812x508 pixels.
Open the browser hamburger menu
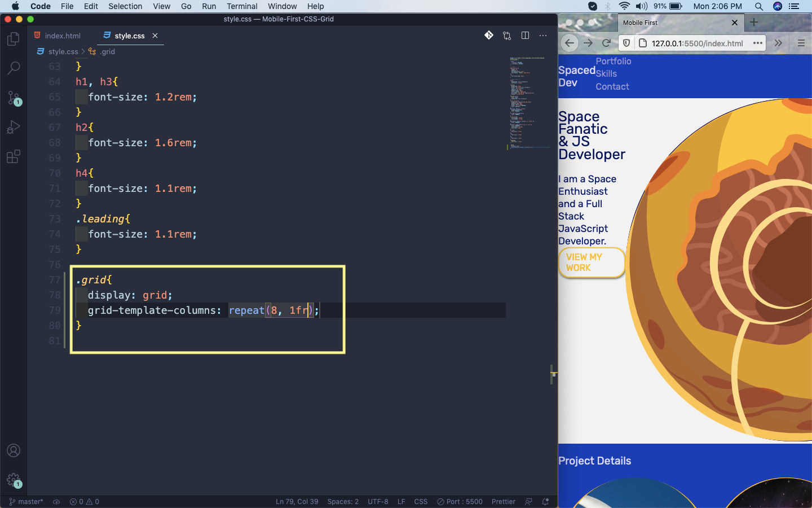click(x=801, y=43)
